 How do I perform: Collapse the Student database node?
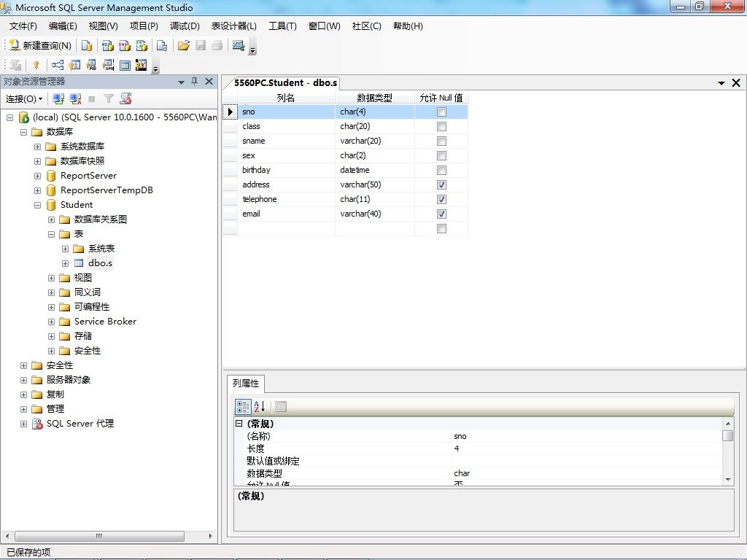pyautogui.click(x=37, y=205)
